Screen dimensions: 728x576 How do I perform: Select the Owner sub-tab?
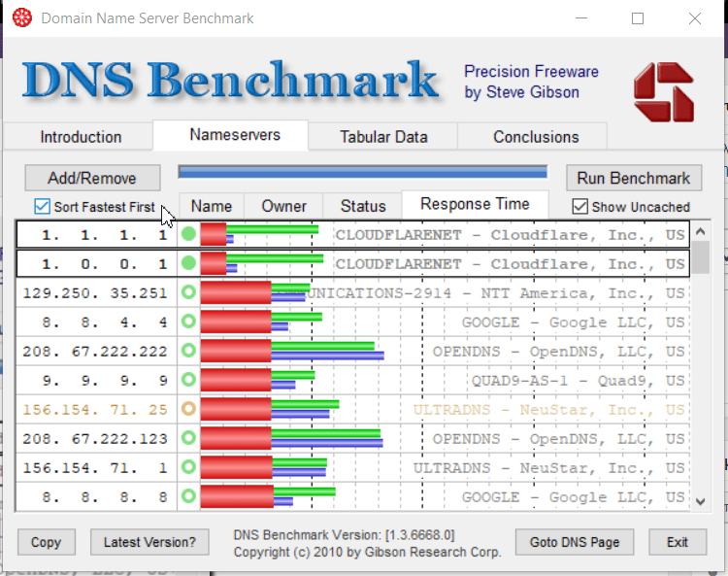click(x=283, y=206)
